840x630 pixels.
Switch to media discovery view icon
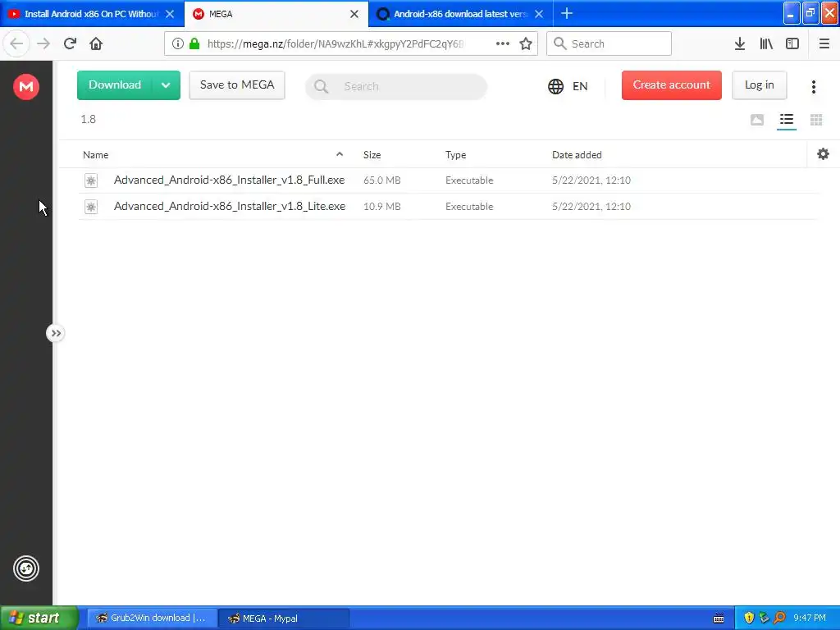pos(757,120)
